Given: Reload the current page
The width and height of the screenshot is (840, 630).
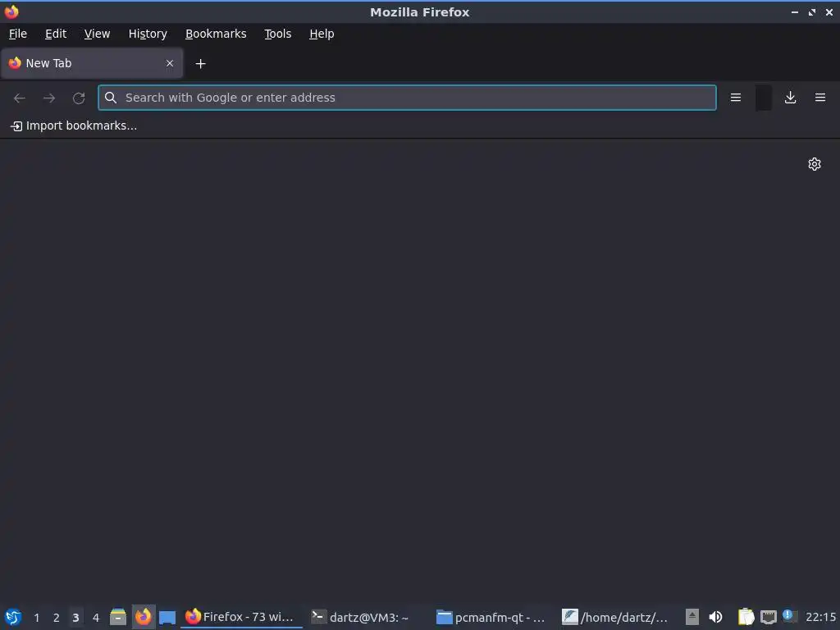Looking at the screenshot, I should [x=79, y=98].
